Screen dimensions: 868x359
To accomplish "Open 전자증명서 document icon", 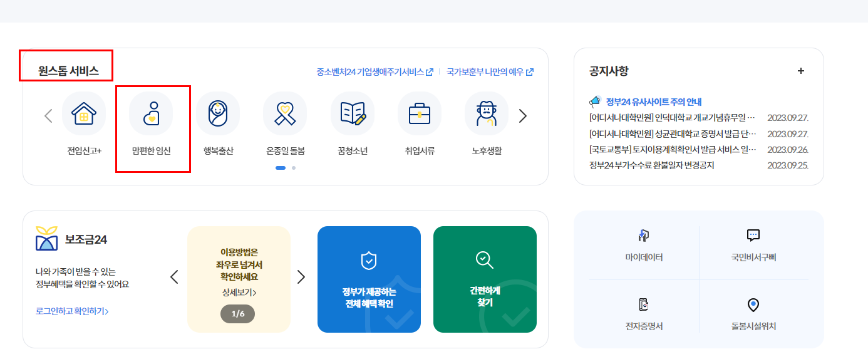I will point(644,305).
